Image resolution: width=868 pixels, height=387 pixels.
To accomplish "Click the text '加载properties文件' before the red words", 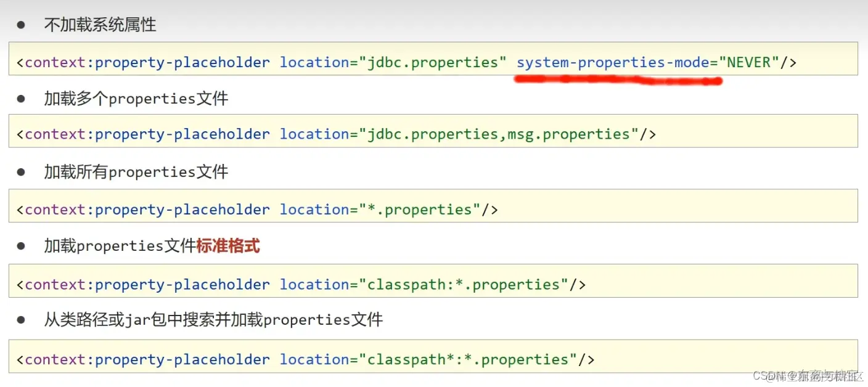I will [x=120, y=246].
